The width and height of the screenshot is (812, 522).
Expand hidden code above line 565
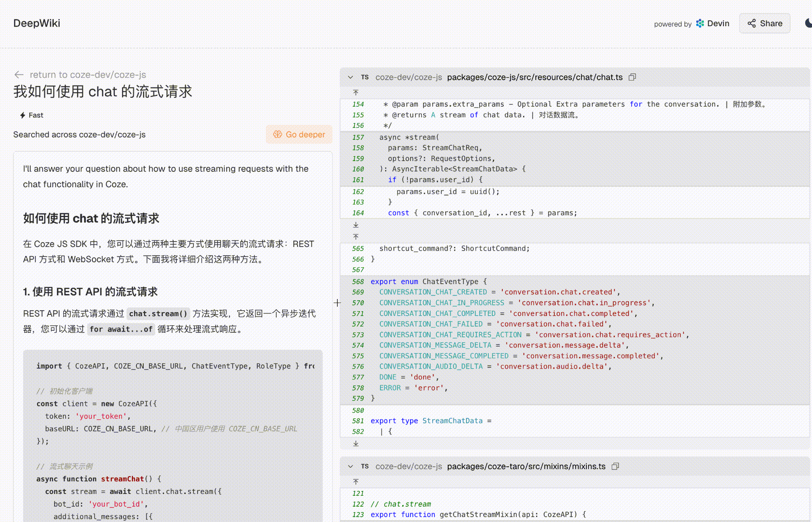click(x=356, y=237)
